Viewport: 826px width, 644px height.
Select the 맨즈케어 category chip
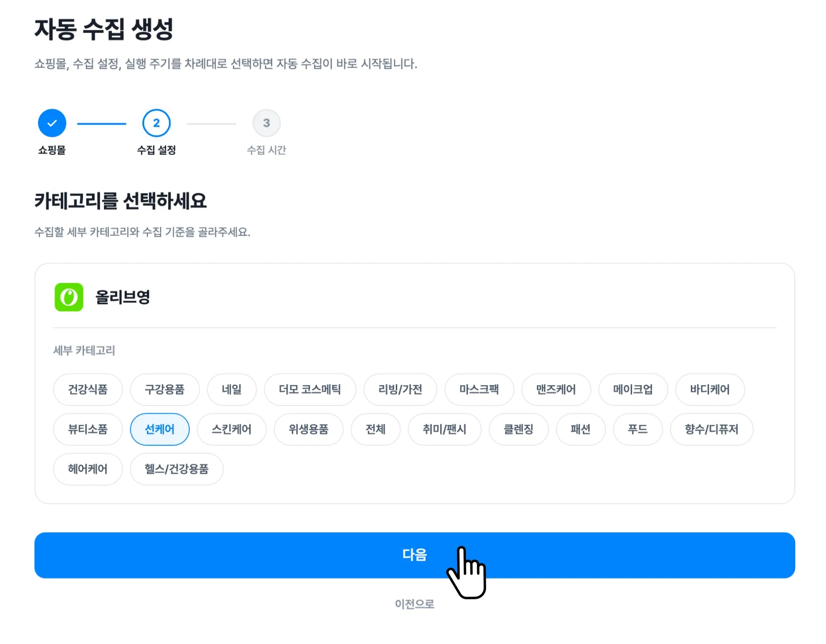coord(556,389)
